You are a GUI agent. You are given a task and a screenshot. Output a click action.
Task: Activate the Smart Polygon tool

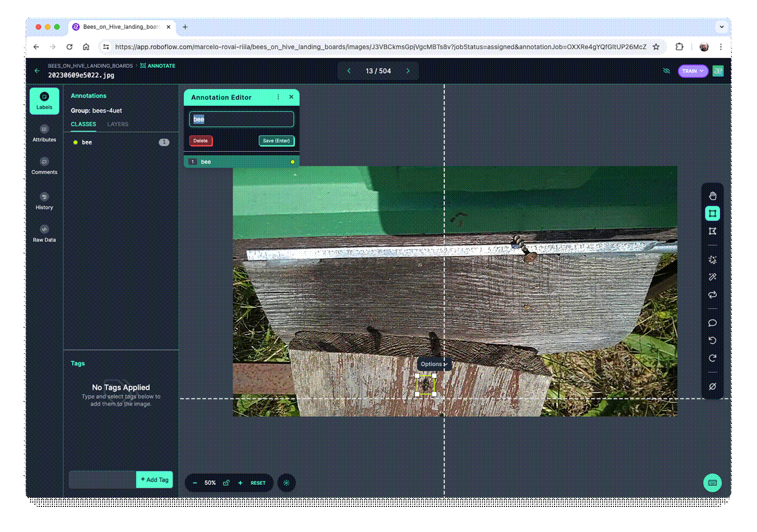[712, 260]
